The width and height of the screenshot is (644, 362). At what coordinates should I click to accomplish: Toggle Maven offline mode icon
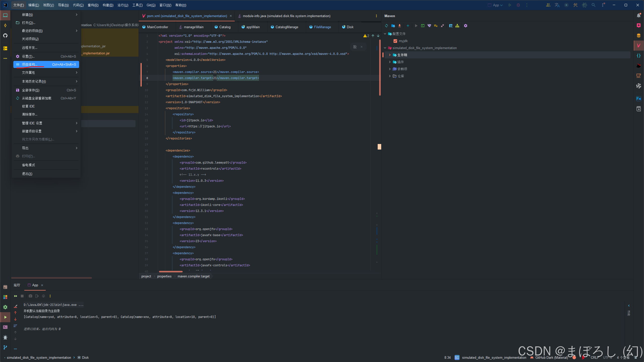(429, 26)
